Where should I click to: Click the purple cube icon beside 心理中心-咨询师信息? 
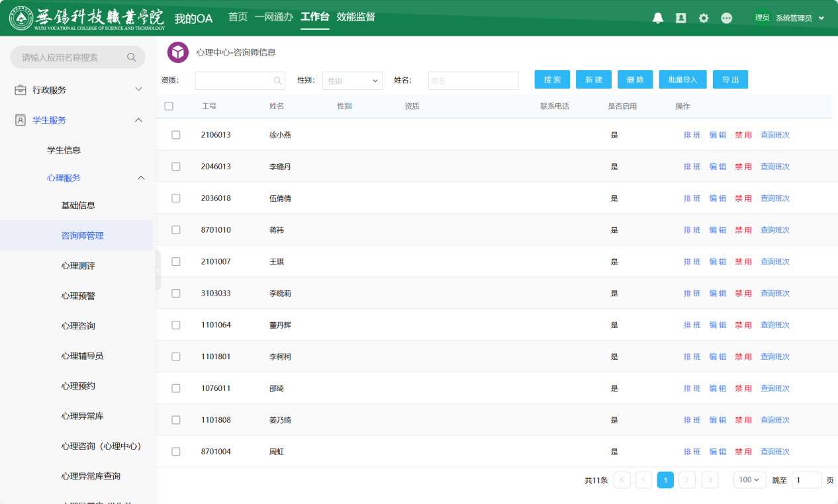coord(178,52)
